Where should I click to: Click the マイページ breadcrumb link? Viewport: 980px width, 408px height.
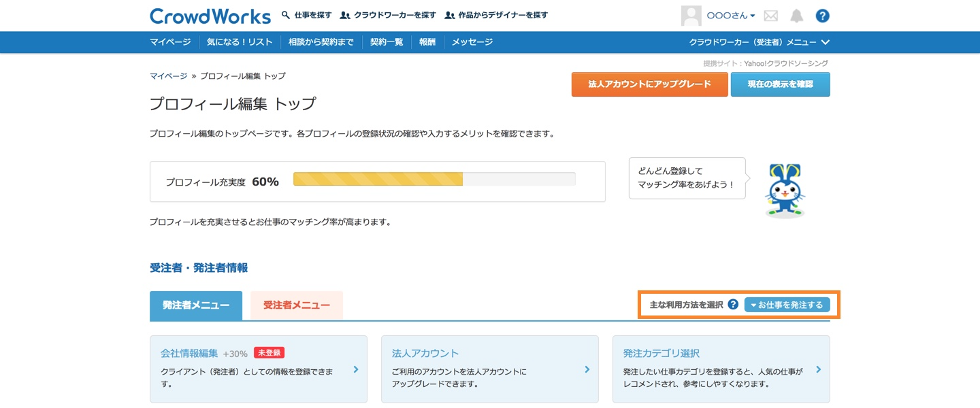tap(168, 76)
